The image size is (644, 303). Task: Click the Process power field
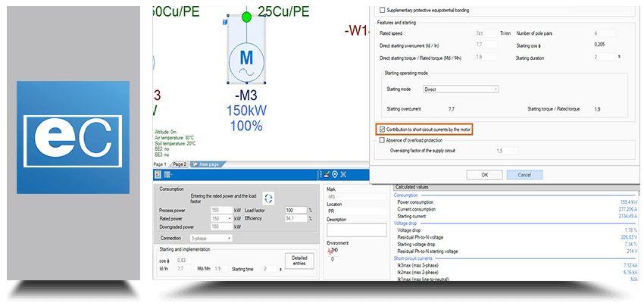pos(221,211)
